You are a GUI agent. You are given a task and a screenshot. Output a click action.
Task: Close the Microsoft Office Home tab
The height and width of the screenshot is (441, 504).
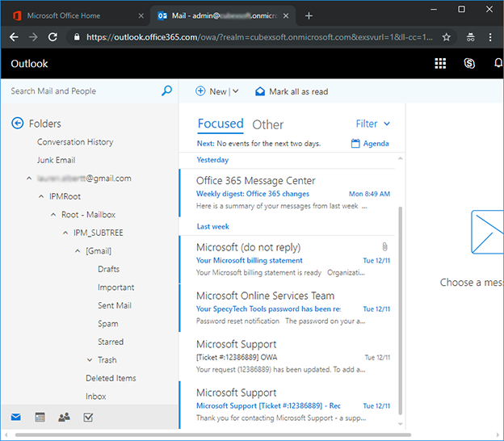[141, 16]
